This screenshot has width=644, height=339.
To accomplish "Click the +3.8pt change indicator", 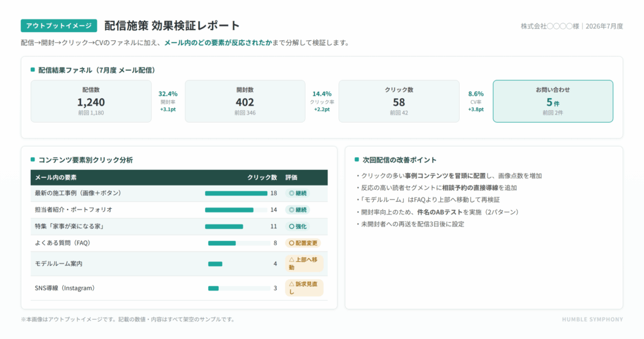I will pos(476,109).
